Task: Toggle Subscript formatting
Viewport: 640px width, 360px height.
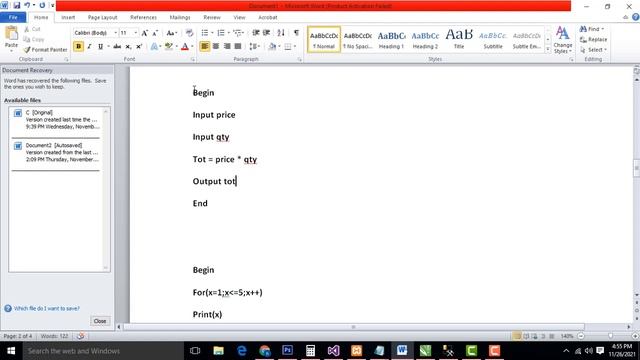Action: point(128,47)
